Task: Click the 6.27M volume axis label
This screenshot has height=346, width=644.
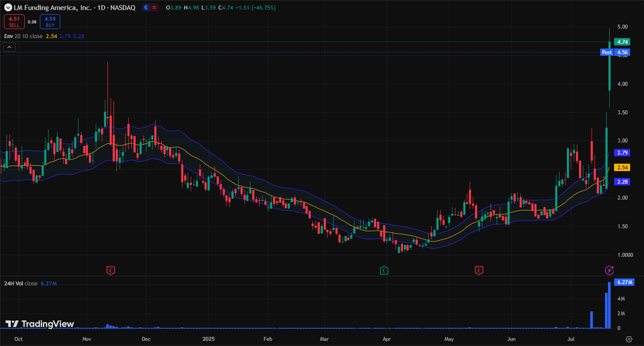Action: click(625, 282)
